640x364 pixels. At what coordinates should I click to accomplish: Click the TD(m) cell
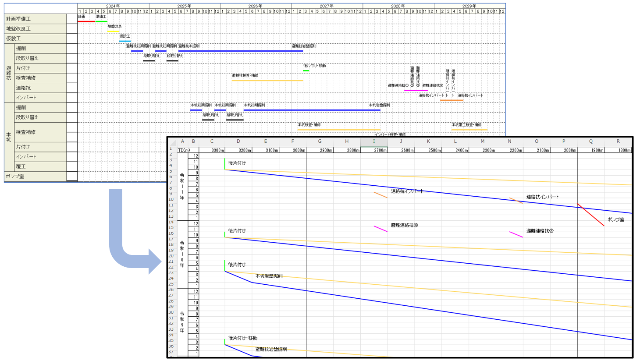[183, 150]
